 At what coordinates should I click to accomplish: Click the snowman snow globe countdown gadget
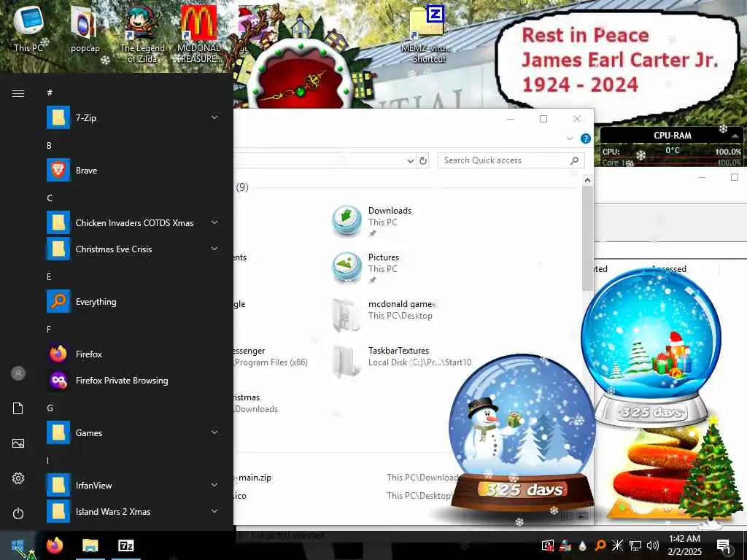pos(522,432)
